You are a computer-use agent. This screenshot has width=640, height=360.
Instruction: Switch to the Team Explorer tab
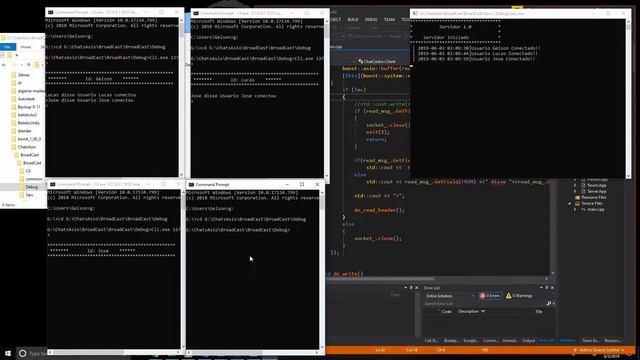coord(590,340)
